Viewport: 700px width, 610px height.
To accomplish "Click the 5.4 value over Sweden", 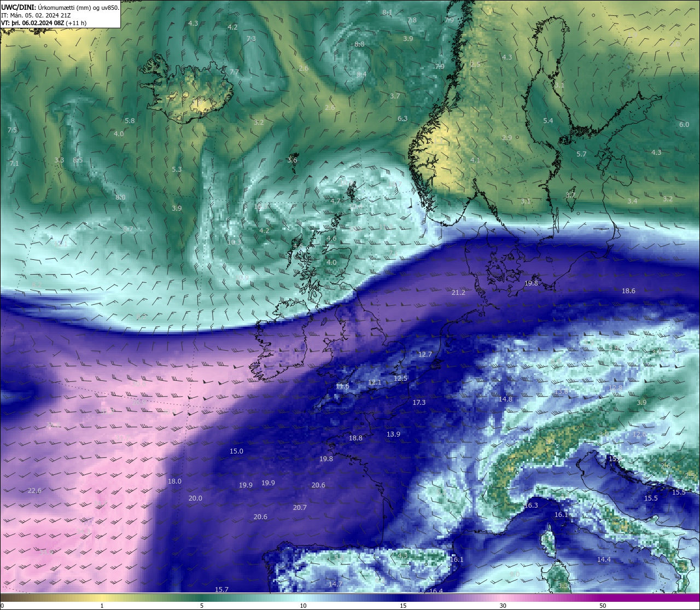I will pos(548,121).
